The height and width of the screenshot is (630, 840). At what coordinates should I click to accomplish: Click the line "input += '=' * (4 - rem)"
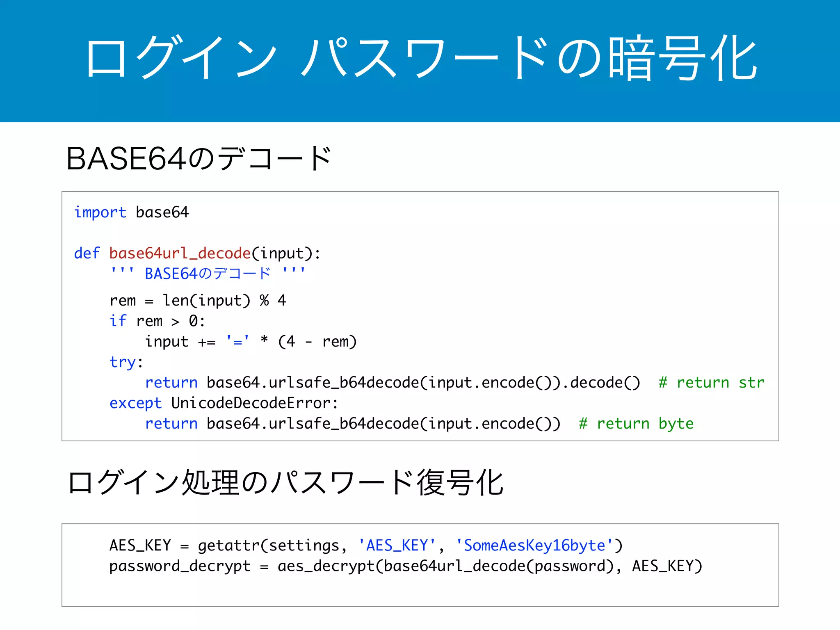click(x=251, y=341)
